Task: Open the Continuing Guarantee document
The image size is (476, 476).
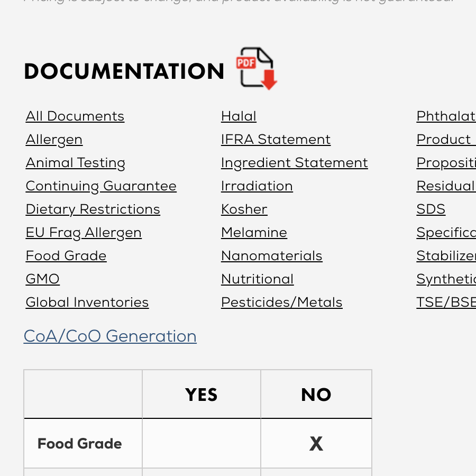Action: click(101, 186)
